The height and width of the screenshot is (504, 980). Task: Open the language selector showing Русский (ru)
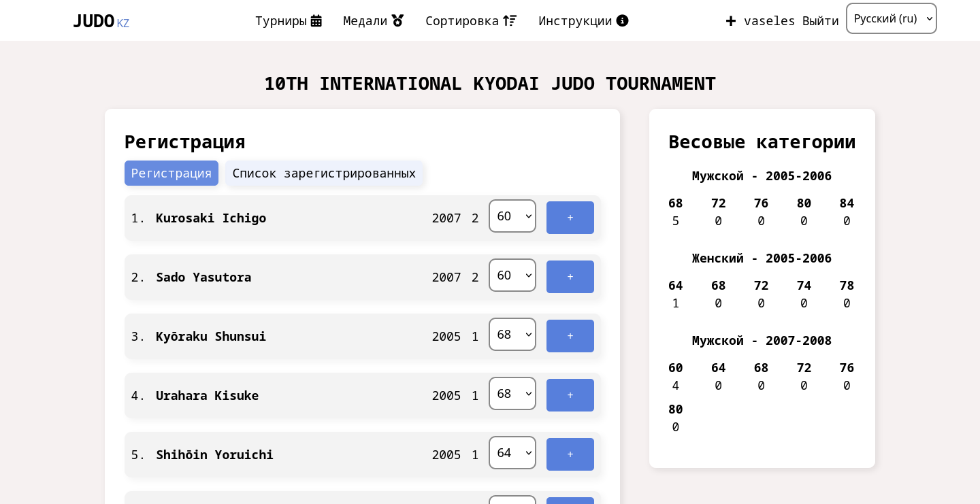pos(892,18)
